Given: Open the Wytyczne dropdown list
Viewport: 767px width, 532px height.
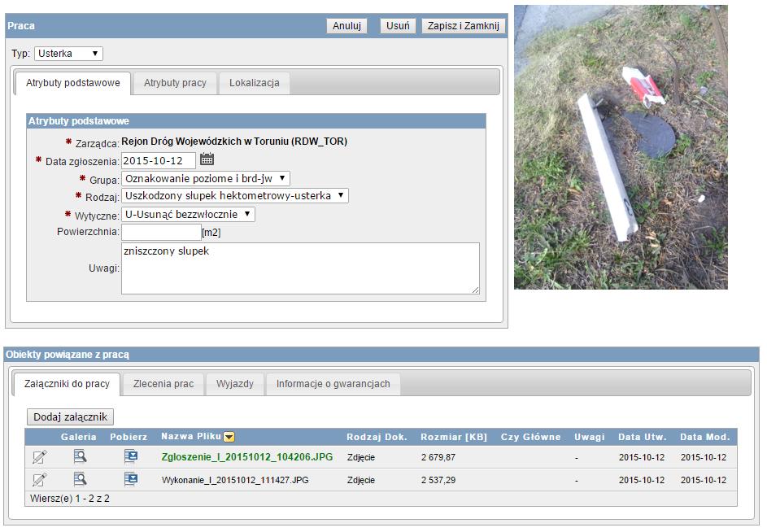Looking at the screenshot, I should click(188, 215).
